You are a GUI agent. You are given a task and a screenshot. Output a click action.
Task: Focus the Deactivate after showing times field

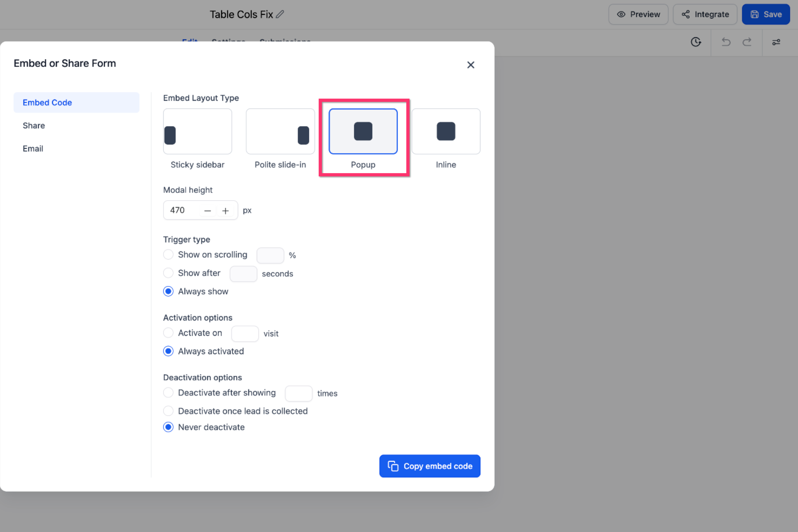tap(299, 394)
